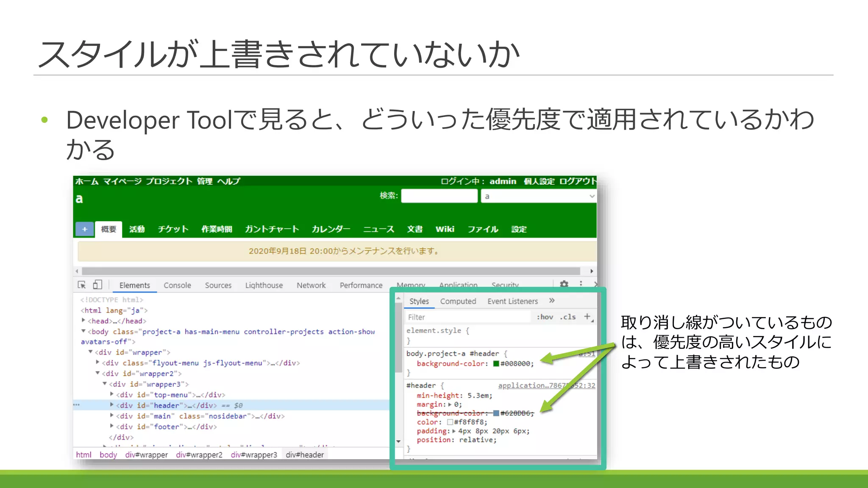Expand the div#main nosidebar node

click(x=112, y=416)
